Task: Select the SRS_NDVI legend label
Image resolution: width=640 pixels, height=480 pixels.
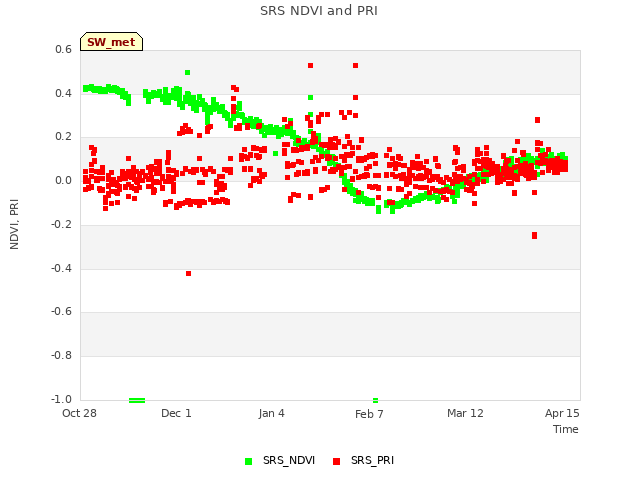Action: pos(289,460)
